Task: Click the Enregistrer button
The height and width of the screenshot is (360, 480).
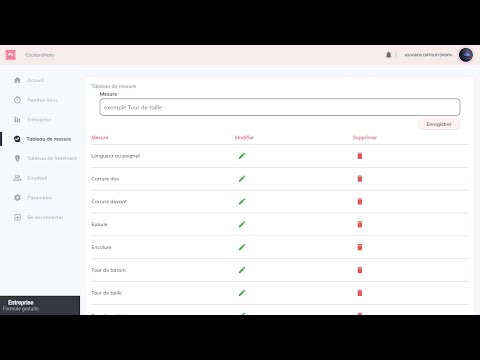Action: (439, 124)
